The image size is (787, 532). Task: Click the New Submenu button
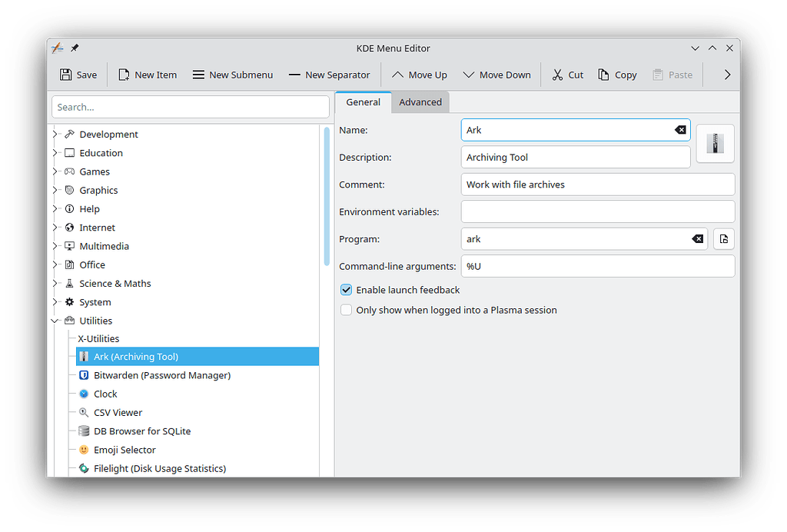pyautogui.click(x=232, y=75)
